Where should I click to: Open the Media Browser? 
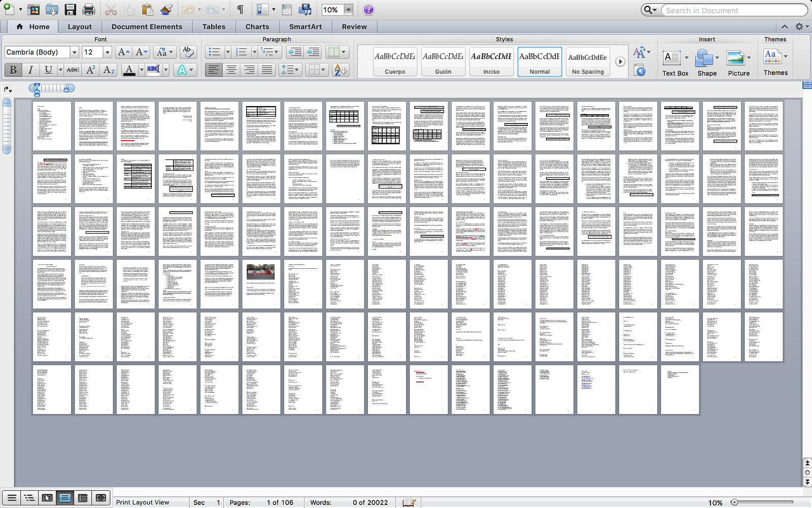[305, 10]
